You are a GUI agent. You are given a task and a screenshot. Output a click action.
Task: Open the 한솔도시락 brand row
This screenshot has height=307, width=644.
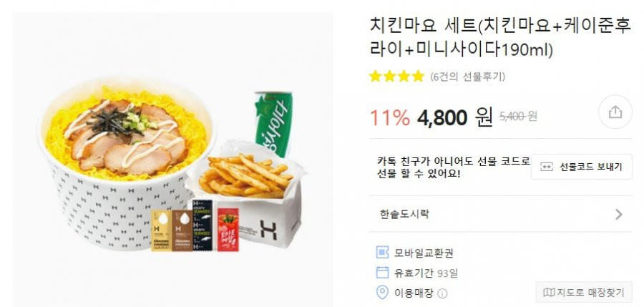pos(500,214)
